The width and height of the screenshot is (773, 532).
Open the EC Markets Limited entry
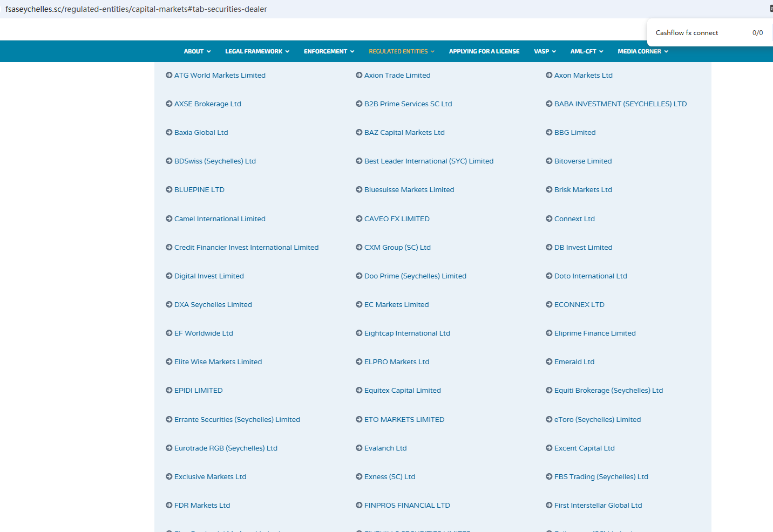[397, 305]
